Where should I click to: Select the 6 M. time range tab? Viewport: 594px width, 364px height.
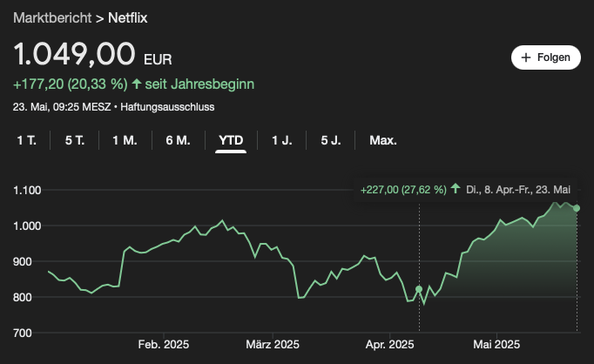pos(178,140)
